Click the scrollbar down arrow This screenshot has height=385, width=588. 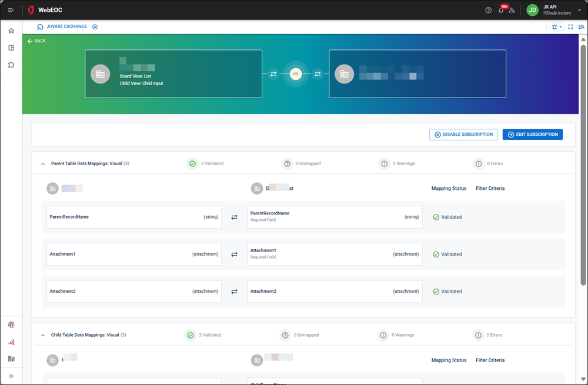click(x=583, y=379)
